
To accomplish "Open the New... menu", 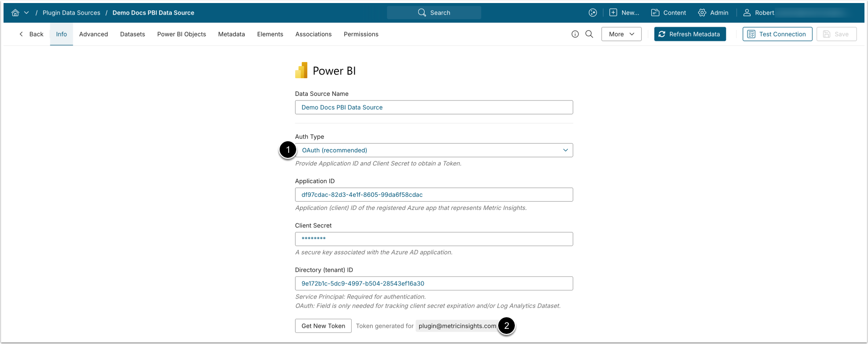I will pyautogui.click(x=624, y=13).
